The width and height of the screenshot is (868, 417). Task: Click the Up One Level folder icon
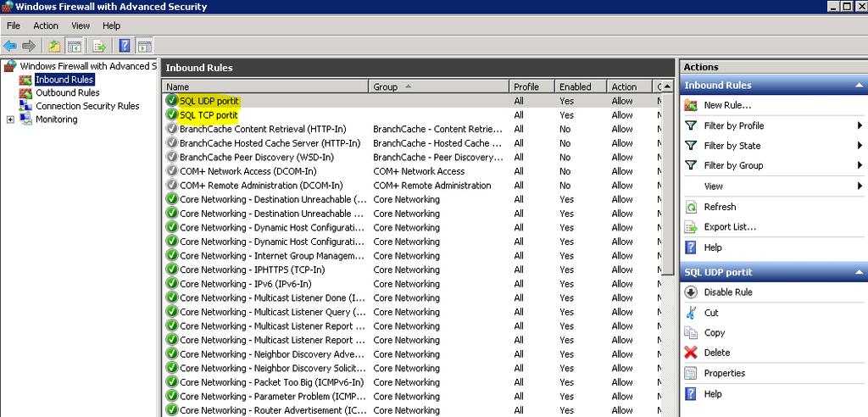pyautogui.click(x=54, y=46)
